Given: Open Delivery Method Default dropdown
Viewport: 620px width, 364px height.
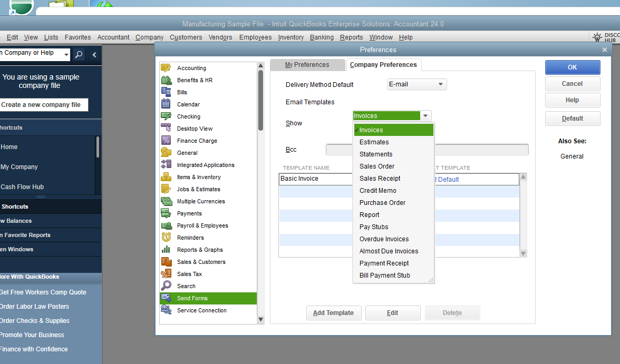Looking at the screenshot, I should [417, 84].
